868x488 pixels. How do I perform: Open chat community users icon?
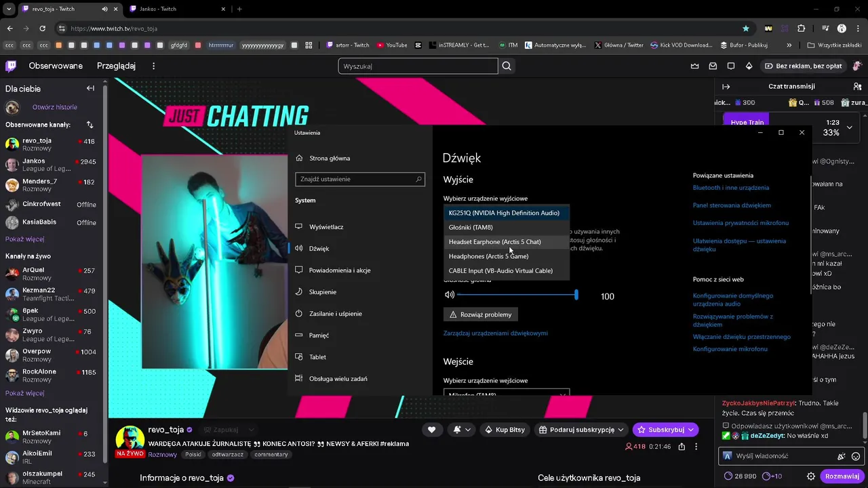pos(857,87)
